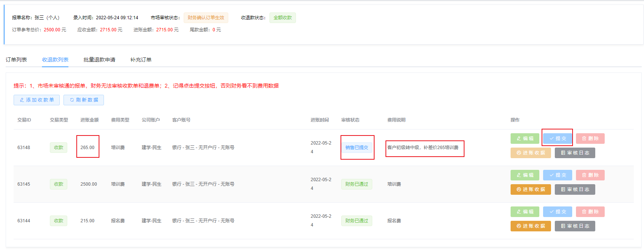Click 删除 for transaction 63144
Image resolution: width=644 pixels, height=251 pixels.
click(x=590, y=212)
